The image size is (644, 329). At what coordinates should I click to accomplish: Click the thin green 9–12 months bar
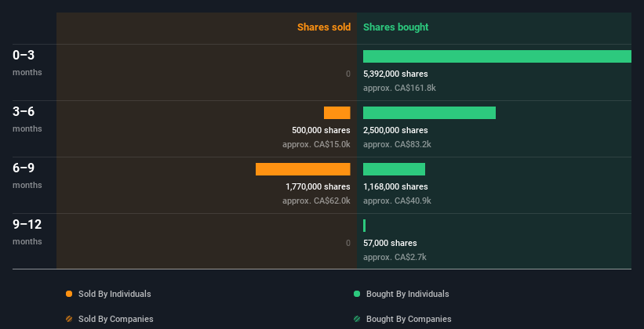click(364, 226)
